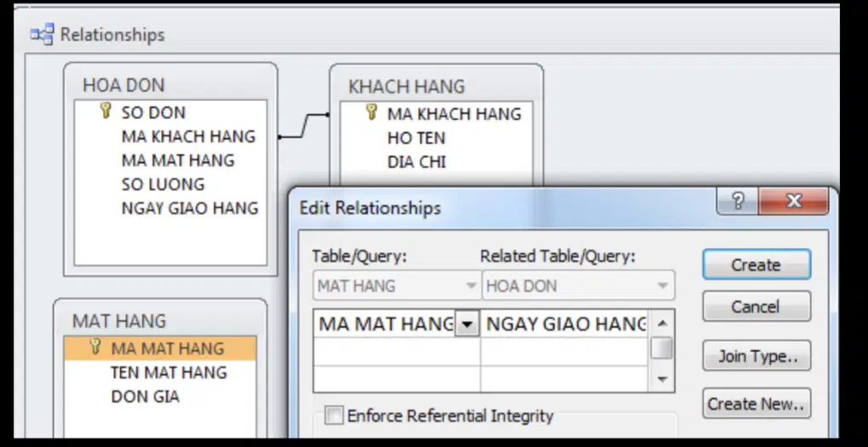Close the Edit Relationships dialog
This screenshot has height=447, width=868.
[794, 200]
